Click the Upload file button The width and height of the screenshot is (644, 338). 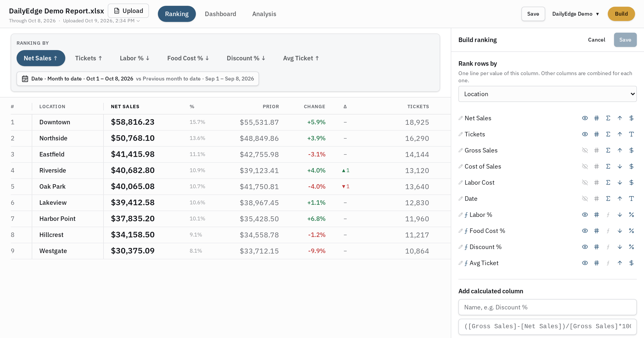pyautogui.click(x=128, y=11)
